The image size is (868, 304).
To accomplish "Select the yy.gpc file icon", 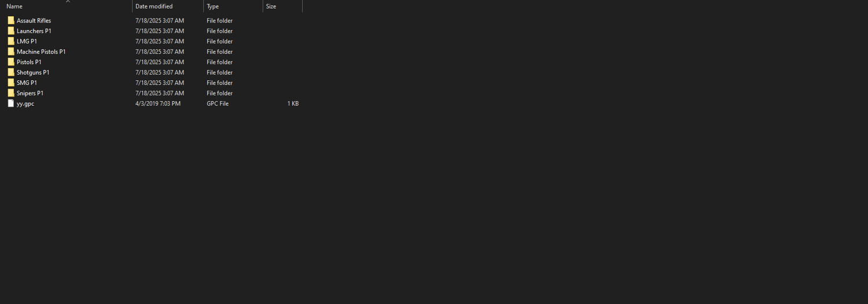I will coord(10,103).
